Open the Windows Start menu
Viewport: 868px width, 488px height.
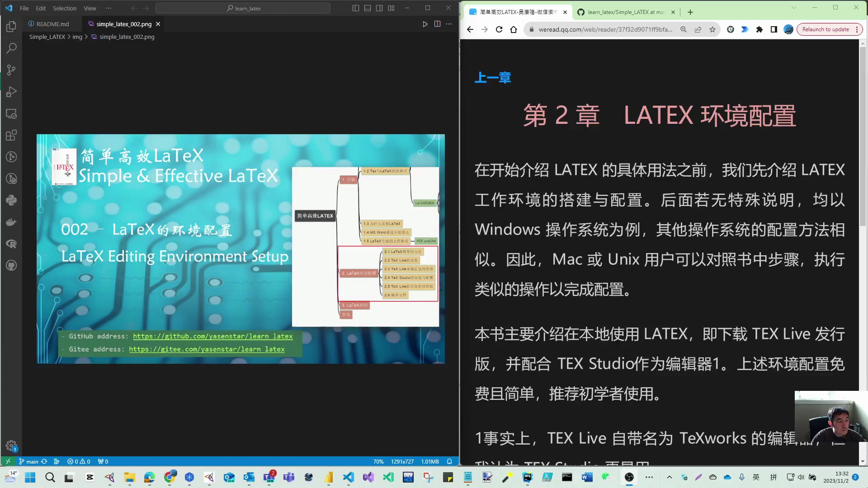[x=30, y=477]
